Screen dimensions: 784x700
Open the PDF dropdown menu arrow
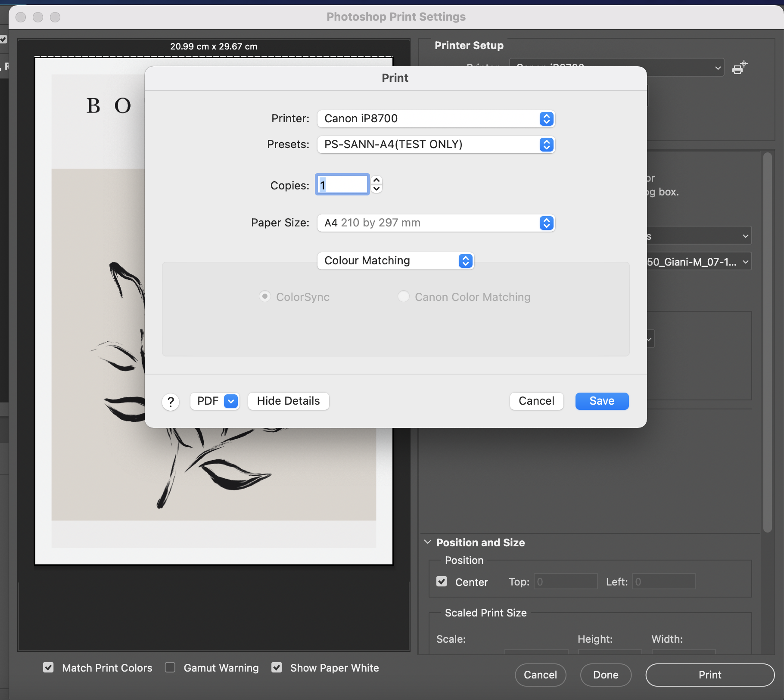(x=231, y=401)
